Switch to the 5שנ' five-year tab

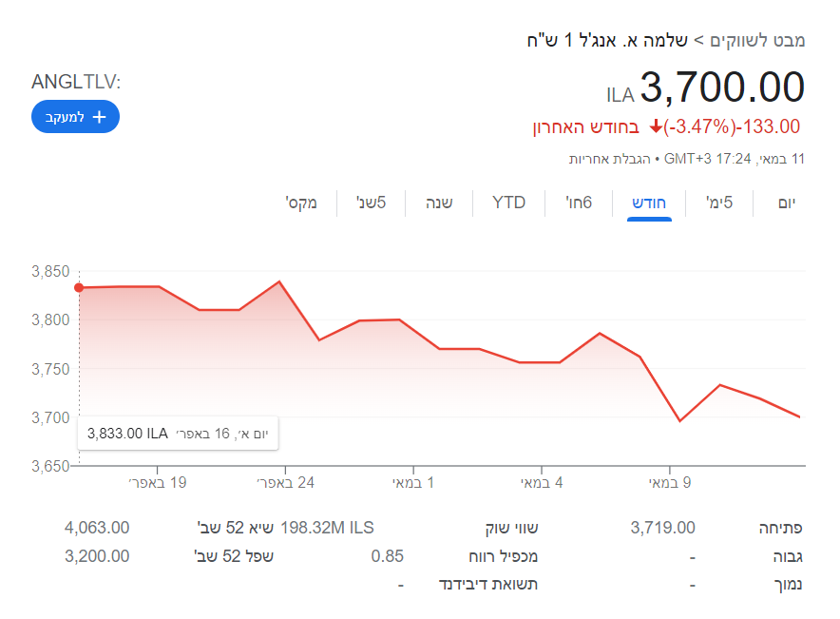(371, 203)
